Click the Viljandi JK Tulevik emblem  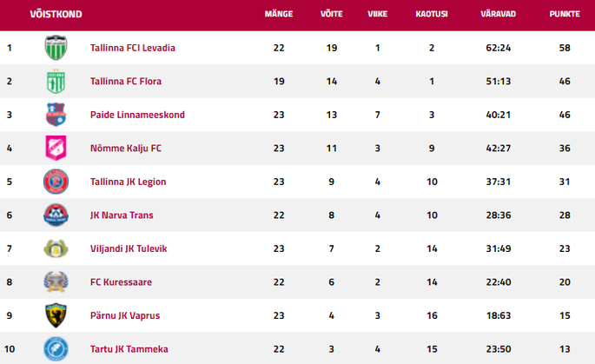pyautogui.click(x=56, y=248)
